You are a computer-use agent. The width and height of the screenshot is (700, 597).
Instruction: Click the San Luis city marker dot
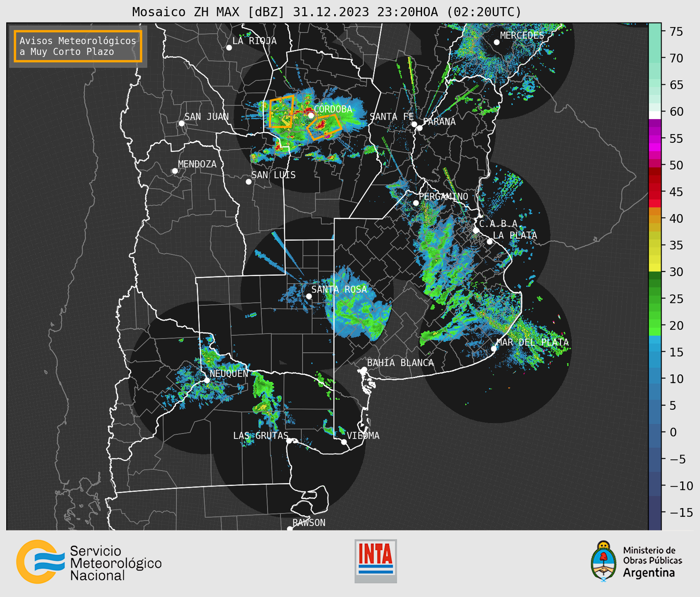point(249,182)
